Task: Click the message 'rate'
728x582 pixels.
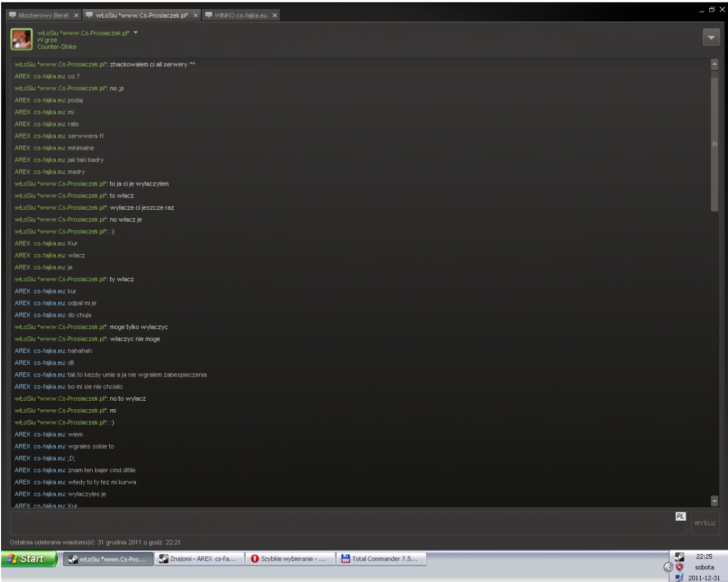Action: [73, 124]
